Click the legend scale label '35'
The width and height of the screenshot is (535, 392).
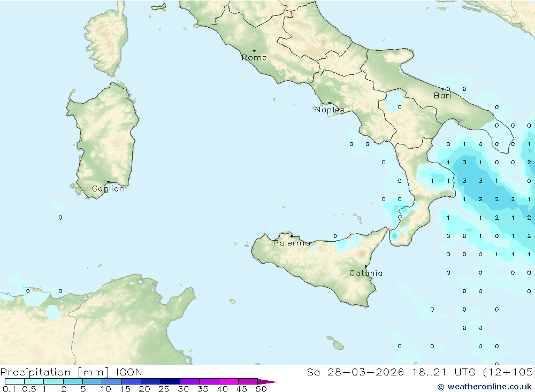[x=203, y=389]
